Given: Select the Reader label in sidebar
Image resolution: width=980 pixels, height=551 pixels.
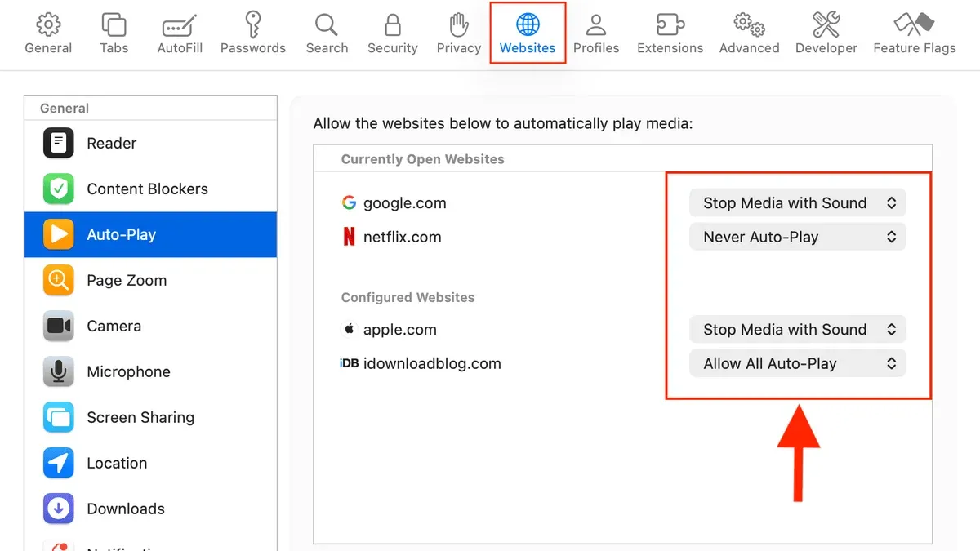Looking at the screenshot, I should [112, 143].
